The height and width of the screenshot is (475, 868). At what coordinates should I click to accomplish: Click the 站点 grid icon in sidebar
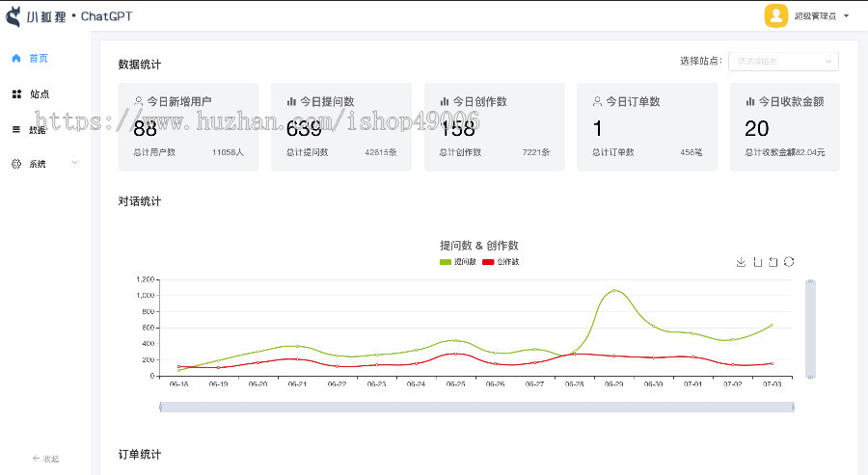click(16, 93)
